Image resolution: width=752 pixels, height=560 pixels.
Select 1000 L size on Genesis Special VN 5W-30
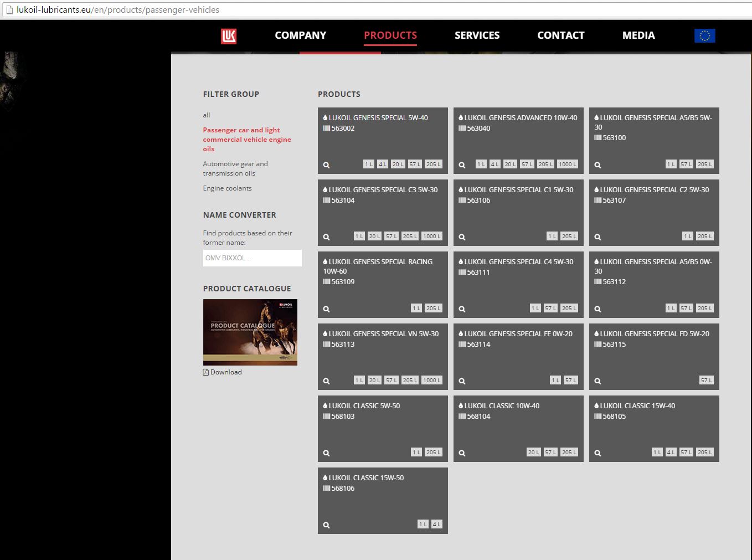click(x=432, y=381)
